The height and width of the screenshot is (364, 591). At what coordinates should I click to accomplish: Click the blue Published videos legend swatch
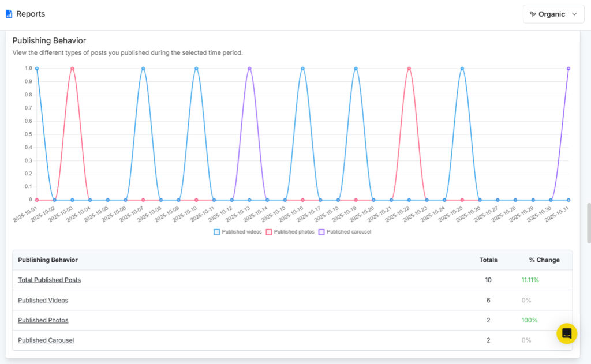click(x=216, y=231)
